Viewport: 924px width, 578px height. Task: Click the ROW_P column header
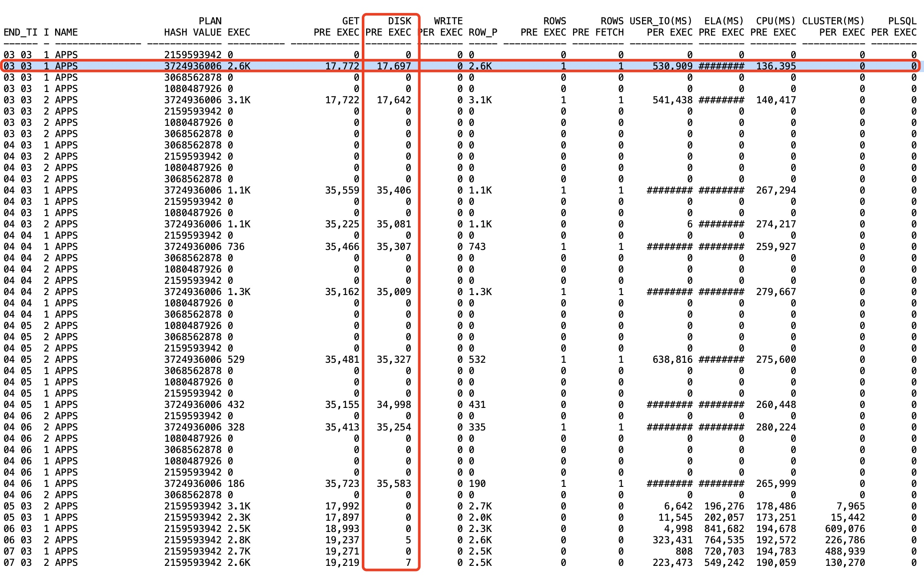tap(483, 33)
